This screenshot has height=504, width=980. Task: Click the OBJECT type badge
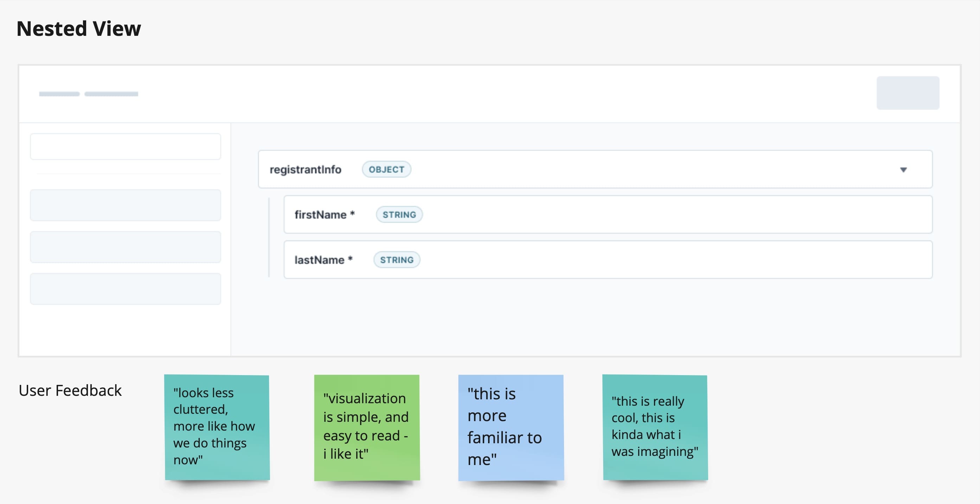(x=386, y=170)
